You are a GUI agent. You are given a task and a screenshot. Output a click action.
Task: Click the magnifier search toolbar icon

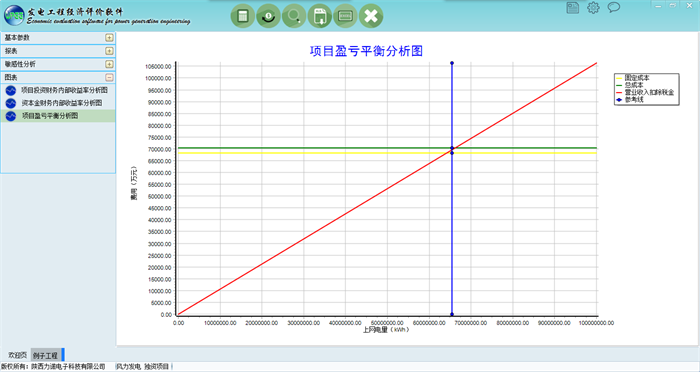pos(294,16)
